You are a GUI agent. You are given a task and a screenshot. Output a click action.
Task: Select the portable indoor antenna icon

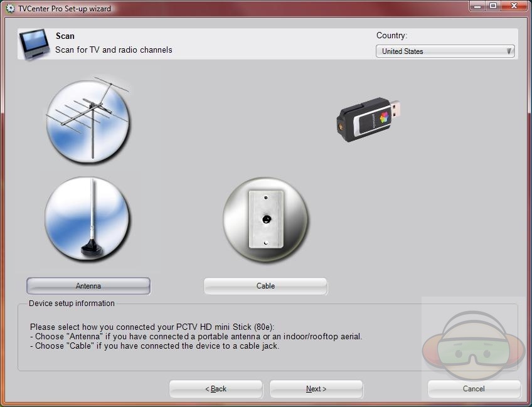(x=88, y=218)
